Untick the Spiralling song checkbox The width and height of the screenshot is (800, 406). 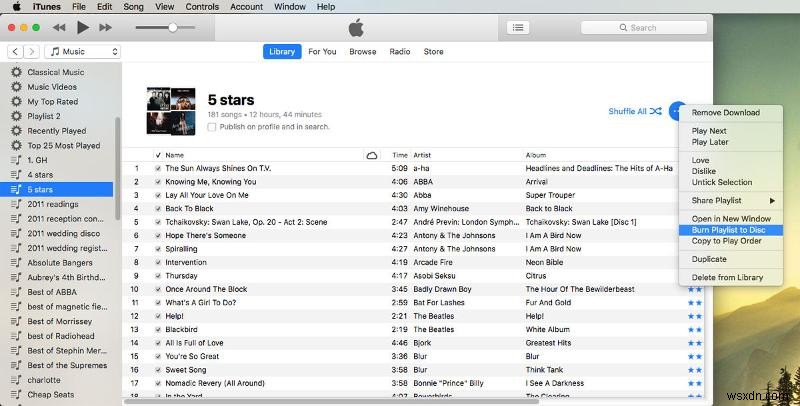coord(158,249)
